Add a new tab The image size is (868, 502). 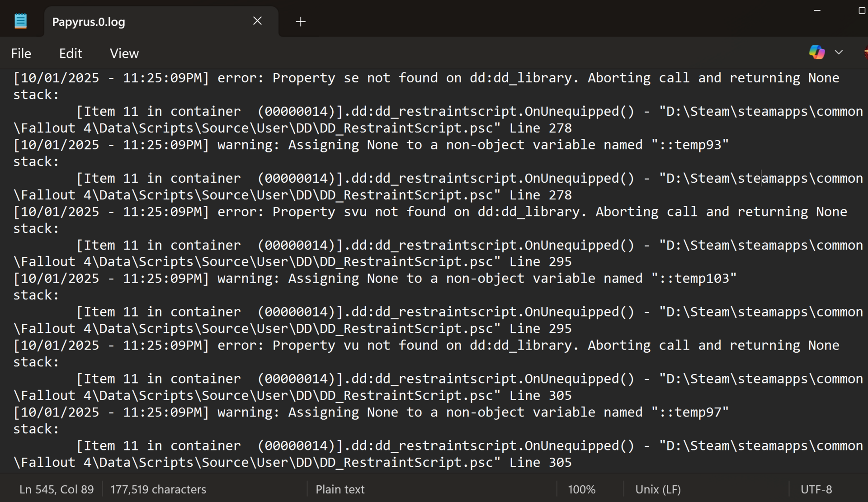[301, 21]
